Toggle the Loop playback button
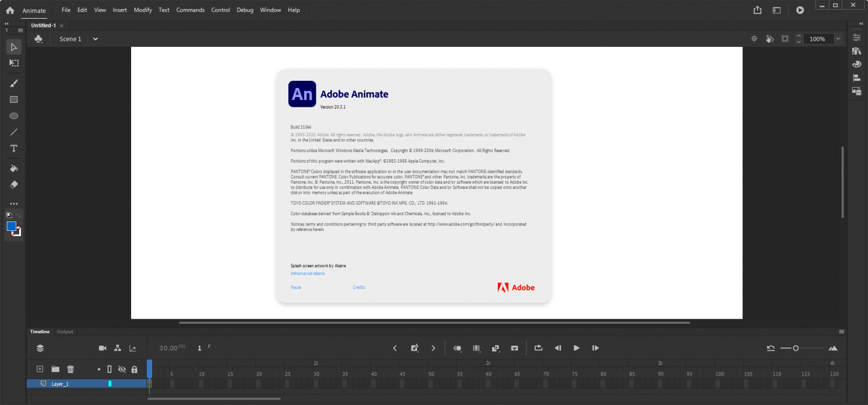The width and height of the screenshot is (868, 405). coord(538,348)
